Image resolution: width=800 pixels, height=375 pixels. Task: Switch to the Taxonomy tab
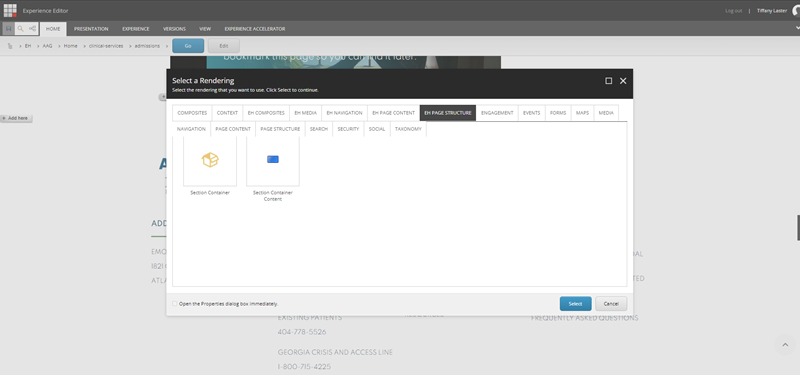[x=408, y=129]
